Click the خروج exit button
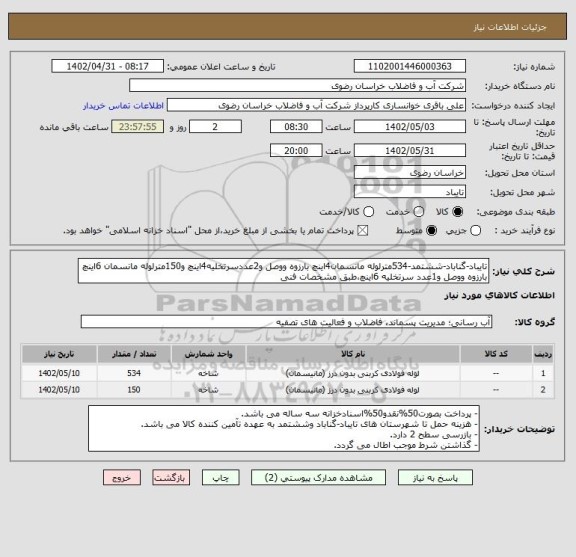This screenshot has height=557, width=576. tap(122, 477)
